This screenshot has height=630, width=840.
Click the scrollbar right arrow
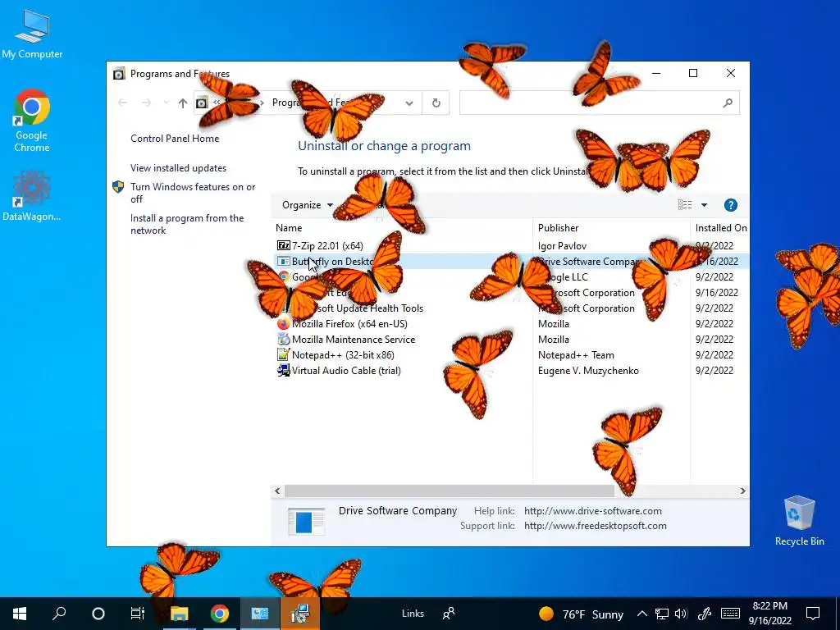[742, 491]
